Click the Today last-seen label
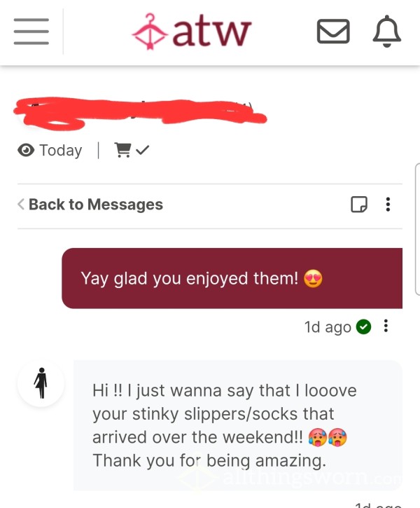 61,151
